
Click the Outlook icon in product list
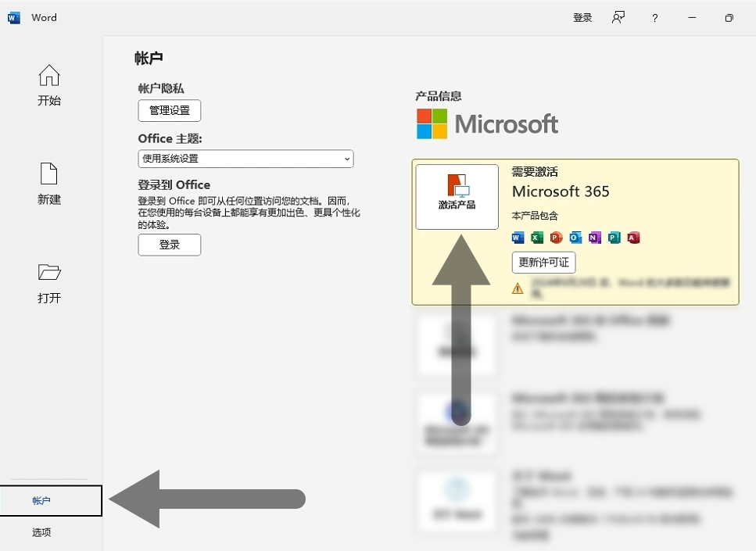[575, 238]
